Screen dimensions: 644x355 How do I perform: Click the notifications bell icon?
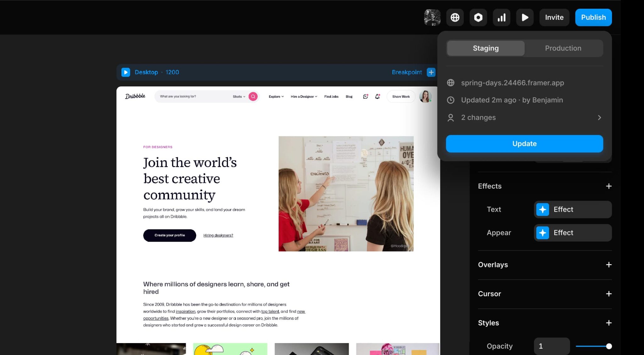[x=377, y=96]
